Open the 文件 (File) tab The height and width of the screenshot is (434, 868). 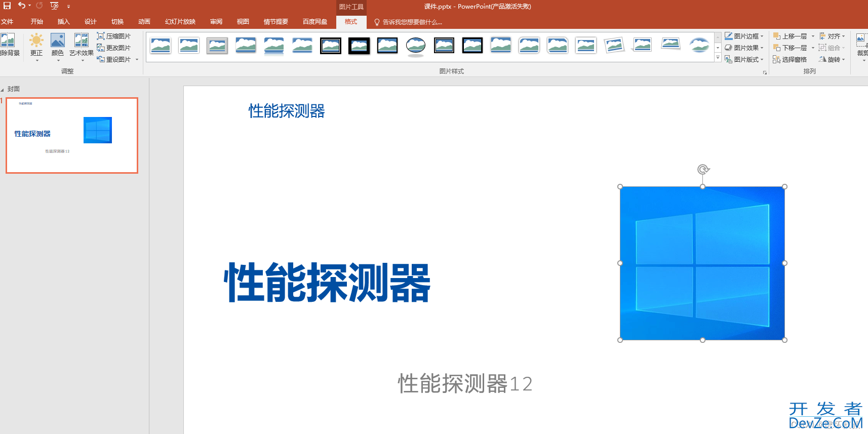click(7, 22)
